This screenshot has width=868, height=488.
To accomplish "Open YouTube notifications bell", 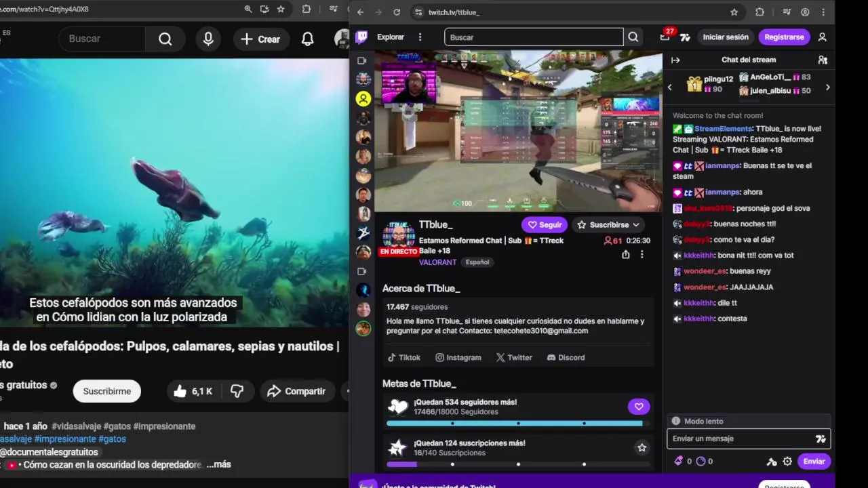I will pos(307,39).
